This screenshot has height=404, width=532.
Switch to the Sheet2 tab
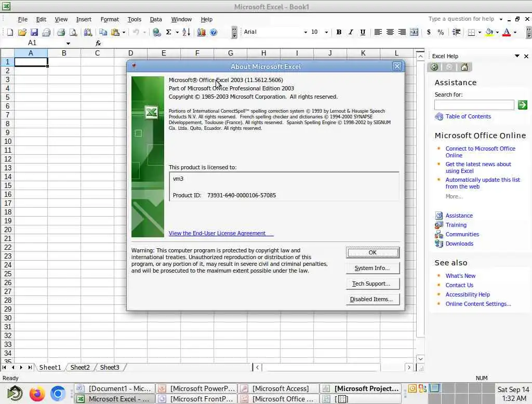coord(80,367)
